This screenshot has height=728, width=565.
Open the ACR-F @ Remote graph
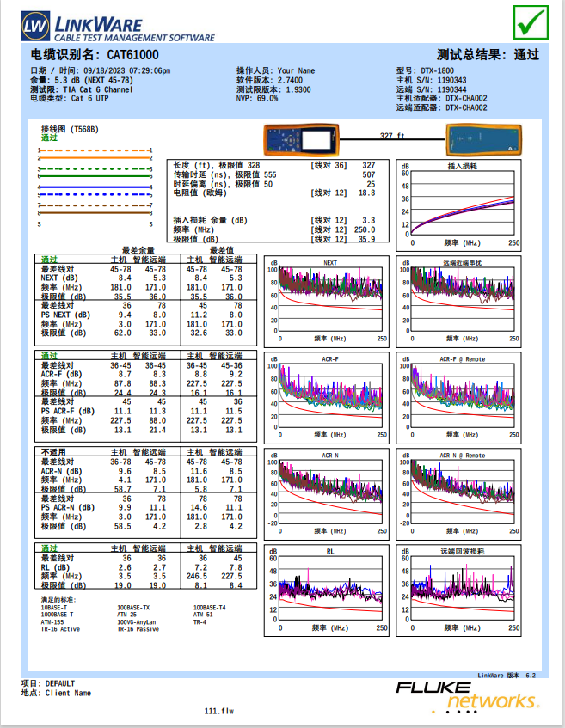coord(458,397)
